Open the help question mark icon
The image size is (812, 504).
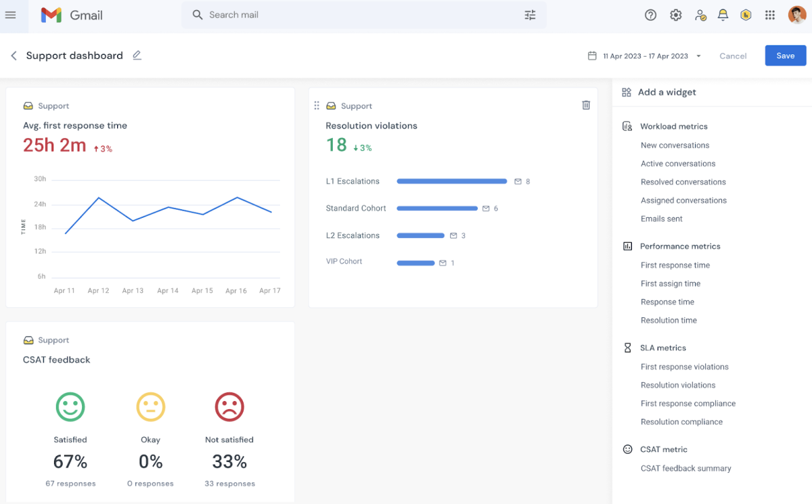(x=650, y=15)
